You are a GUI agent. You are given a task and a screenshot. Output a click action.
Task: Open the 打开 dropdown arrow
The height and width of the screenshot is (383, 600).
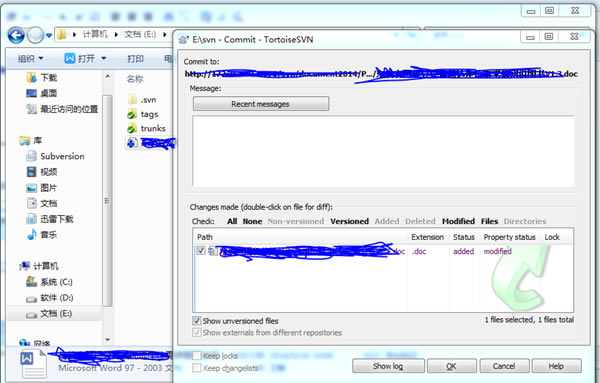click(103, 59)
